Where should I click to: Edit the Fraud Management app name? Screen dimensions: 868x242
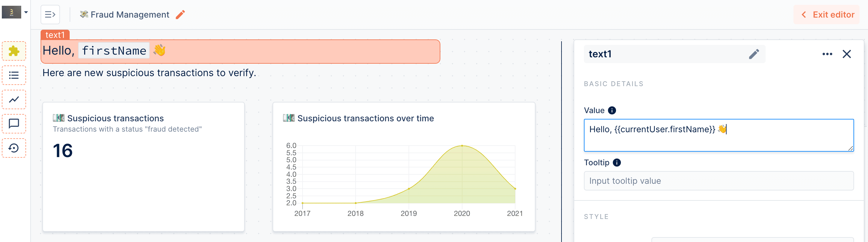click(x=180, y=15)
